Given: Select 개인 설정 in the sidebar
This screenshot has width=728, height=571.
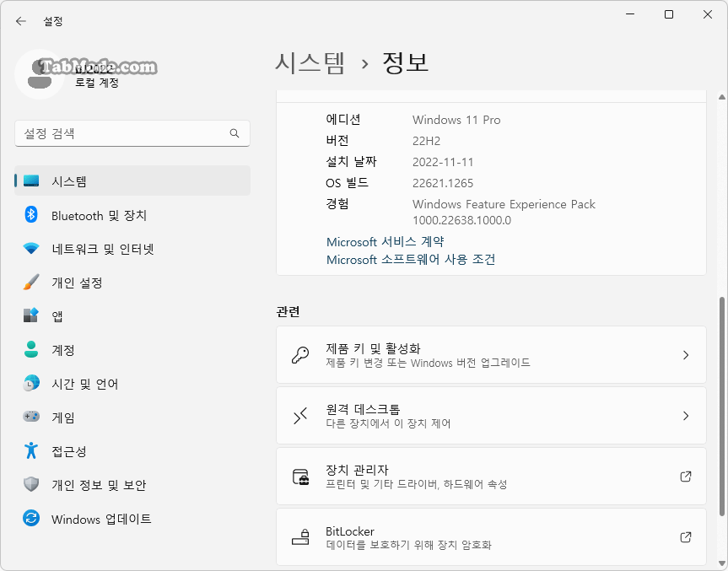Looking at the screenshot, I should coord(132,283).
